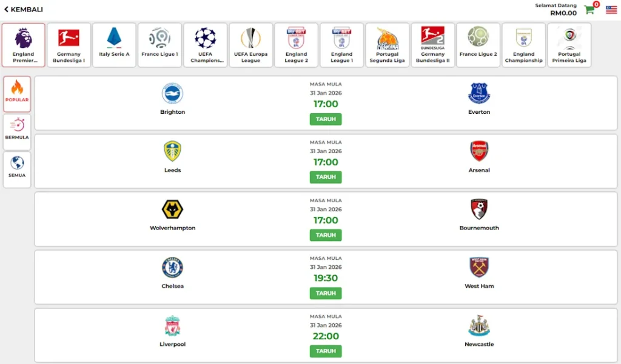Open the Germany Bundesliga I tab
The image size is (621, 364).
69,45
